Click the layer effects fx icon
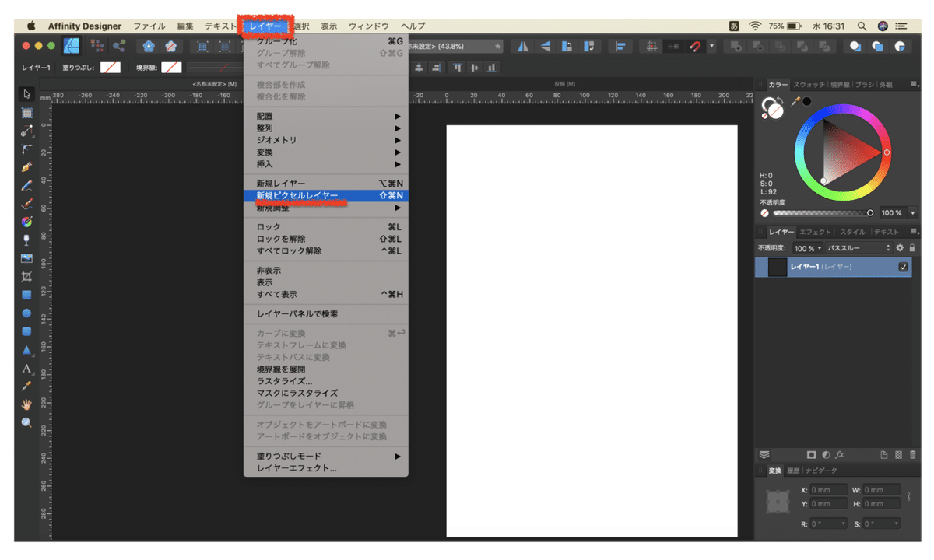 [840, 455]
